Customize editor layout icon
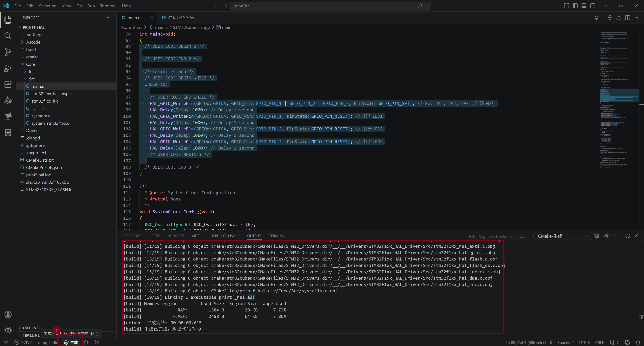 [x=567, y=6]
